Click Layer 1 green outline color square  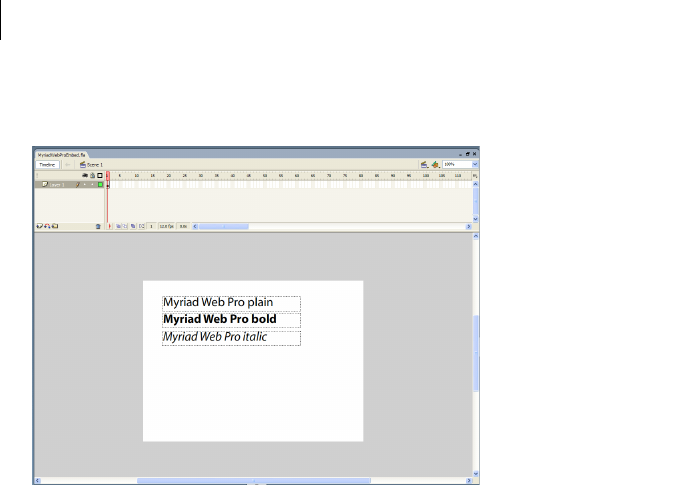coord(100,185)
